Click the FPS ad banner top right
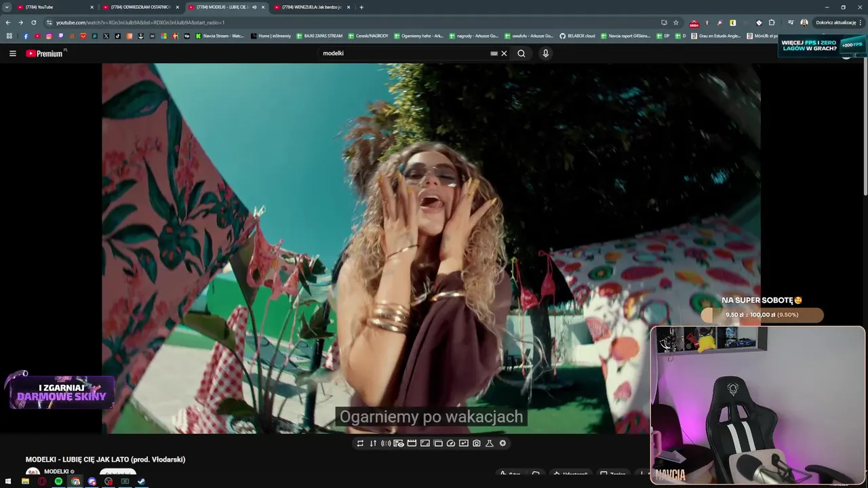 point(822,45)
